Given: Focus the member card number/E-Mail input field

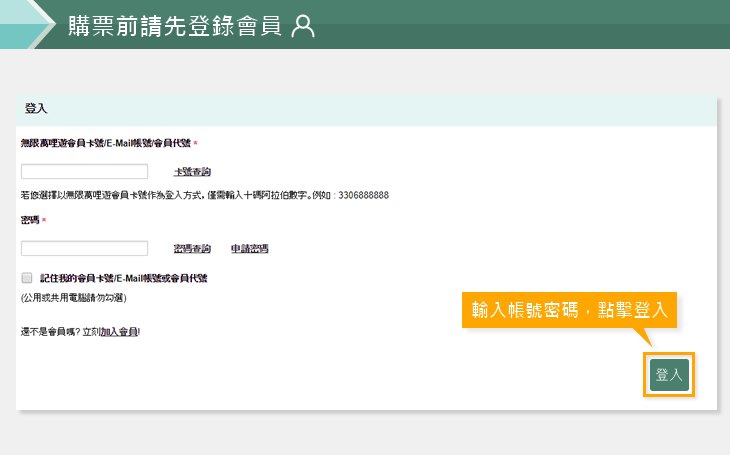Looking at the screenshot, I should tap(84, 171).
